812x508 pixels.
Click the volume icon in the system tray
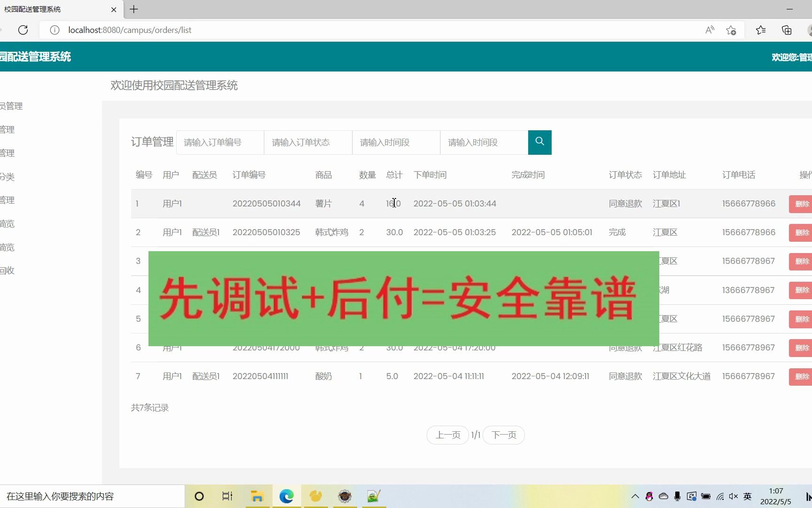click(734, 496)
